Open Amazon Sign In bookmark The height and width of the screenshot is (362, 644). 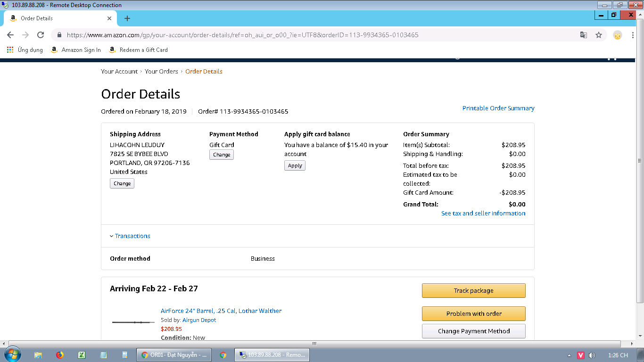[76, 50]
